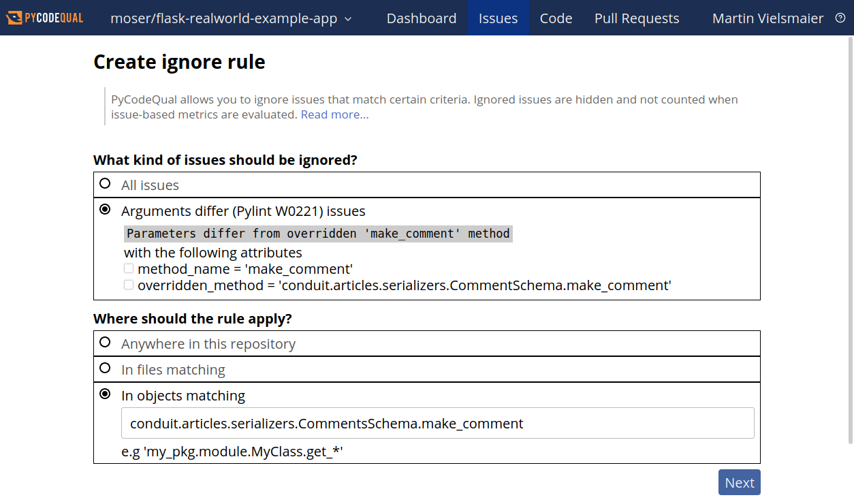Navigate to Pull Requests
This screenshot has height=504, width=854.
(636, 18)
